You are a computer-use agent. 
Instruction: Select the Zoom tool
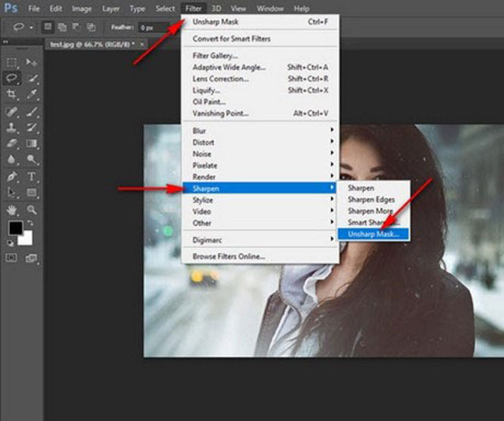(x=31, y=210)
